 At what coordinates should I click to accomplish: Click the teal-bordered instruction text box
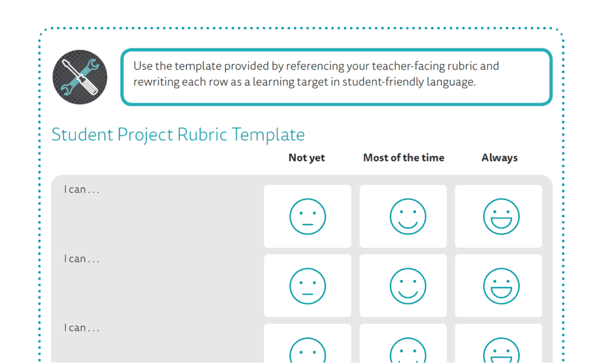click(336, 77)
